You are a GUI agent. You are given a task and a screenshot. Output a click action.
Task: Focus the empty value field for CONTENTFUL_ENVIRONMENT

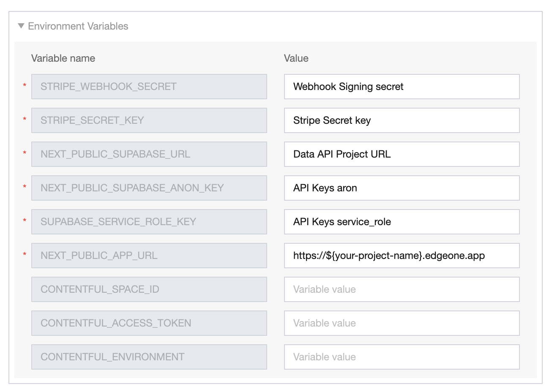402,357
